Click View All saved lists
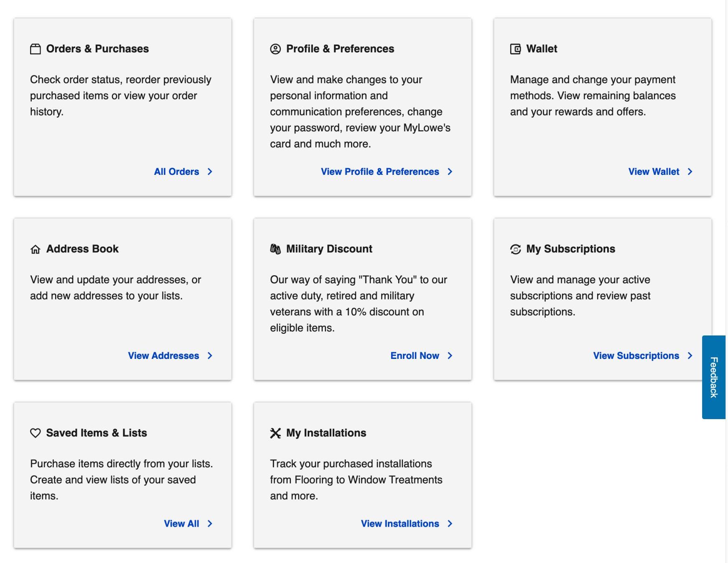The width and height of the screenshot is (728, 563). point(181,524)
